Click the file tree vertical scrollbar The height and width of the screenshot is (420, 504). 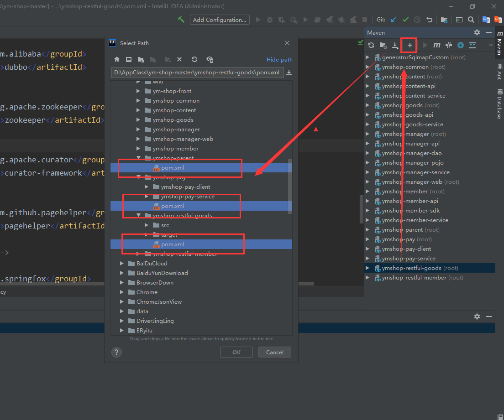(x=290, y=186)
